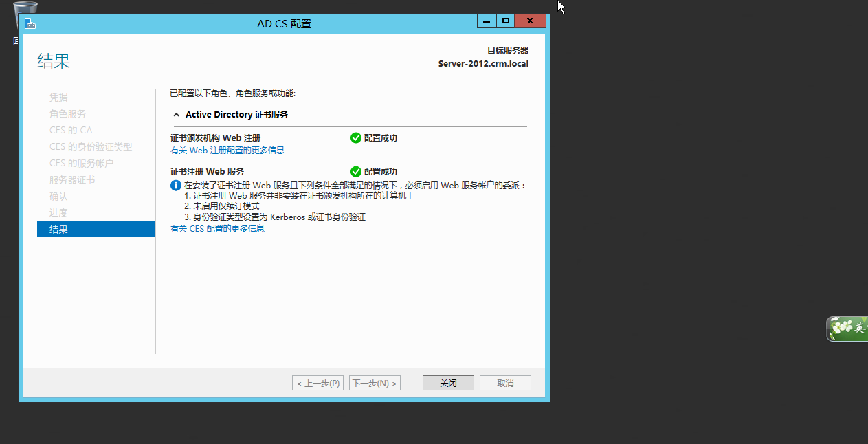Minimize the AD CS 配置 window
Image resolution: width=868 pixels, height=444 pixels.
pos(487,21)
